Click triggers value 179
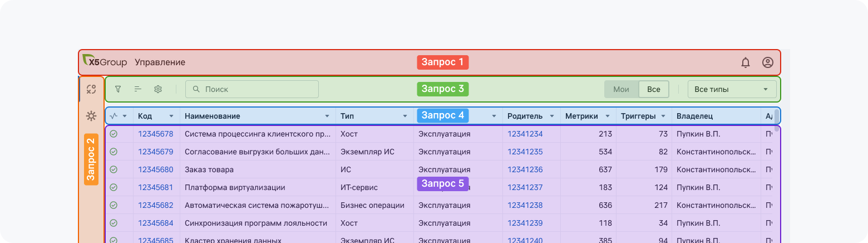The width and height of the screenshot is (868, 243). 661,169
